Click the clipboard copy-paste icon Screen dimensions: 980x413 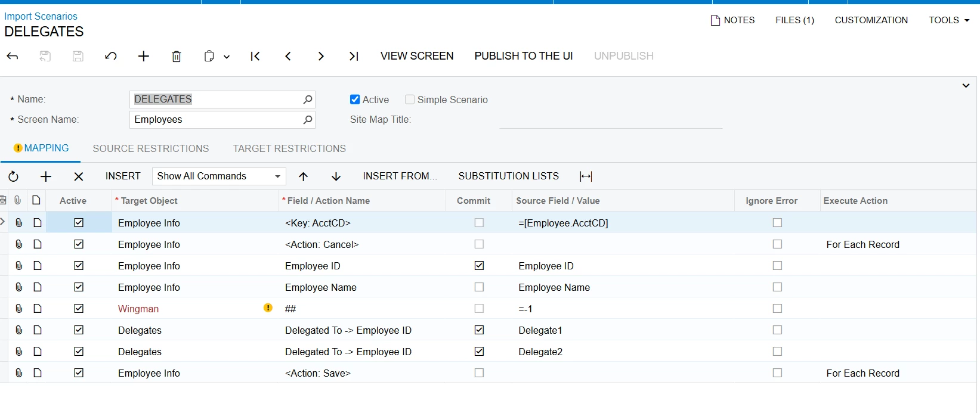[x=209, y=56]
